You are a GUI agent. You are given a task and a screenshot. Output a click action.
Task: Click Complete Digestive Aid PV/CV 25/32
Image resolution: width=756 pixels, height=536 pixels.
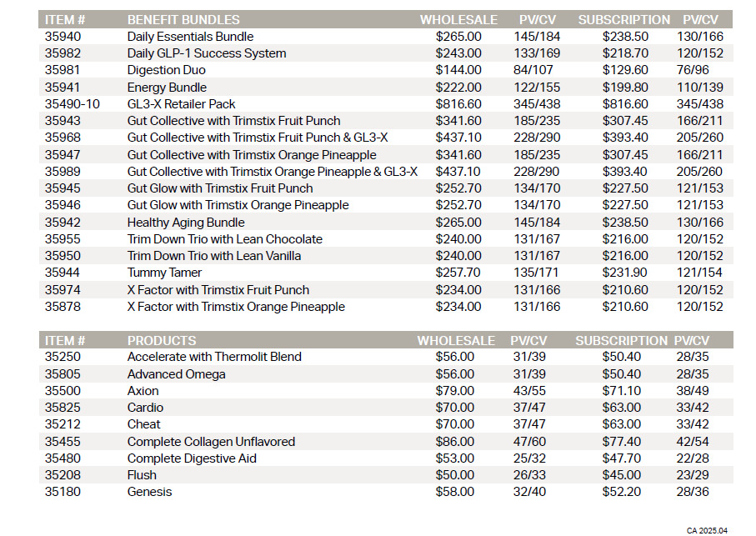529,458
